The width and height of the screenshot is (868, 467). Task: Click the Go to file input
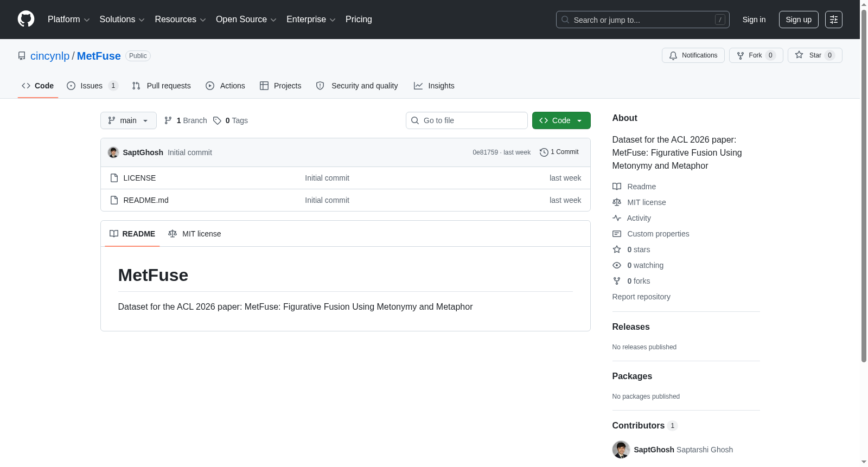pyautogui.click(x=467, y=120)
